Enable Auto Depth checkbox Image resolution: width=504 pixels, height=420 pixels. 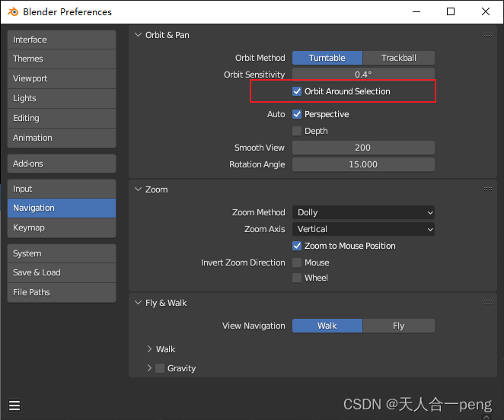coord(297,131)
